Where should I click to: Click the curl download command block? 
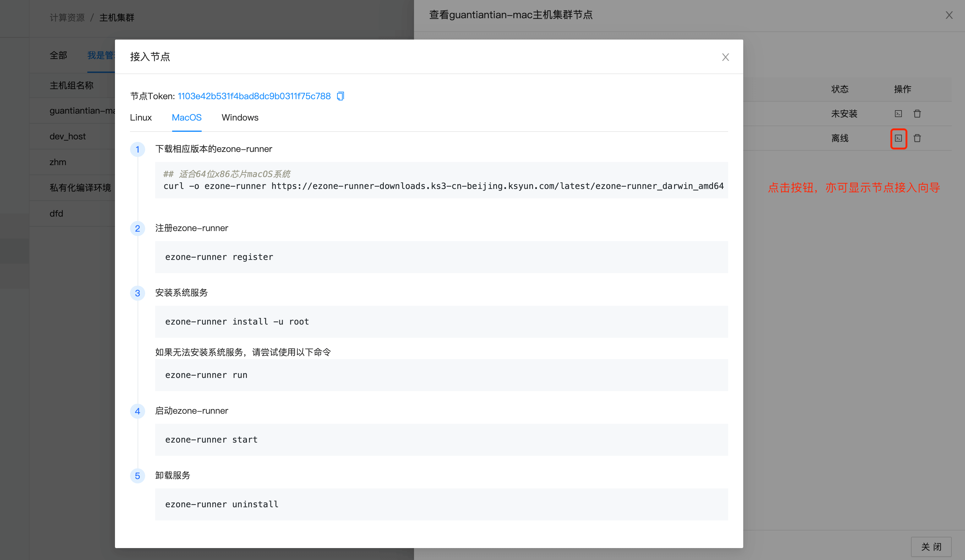pyautogui.click(x=441, y=180)
